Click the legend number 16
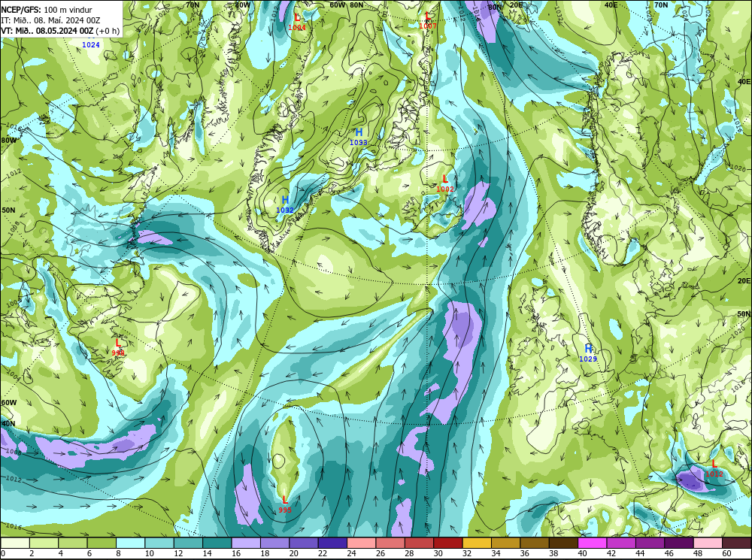 click(x=236, y=553)
